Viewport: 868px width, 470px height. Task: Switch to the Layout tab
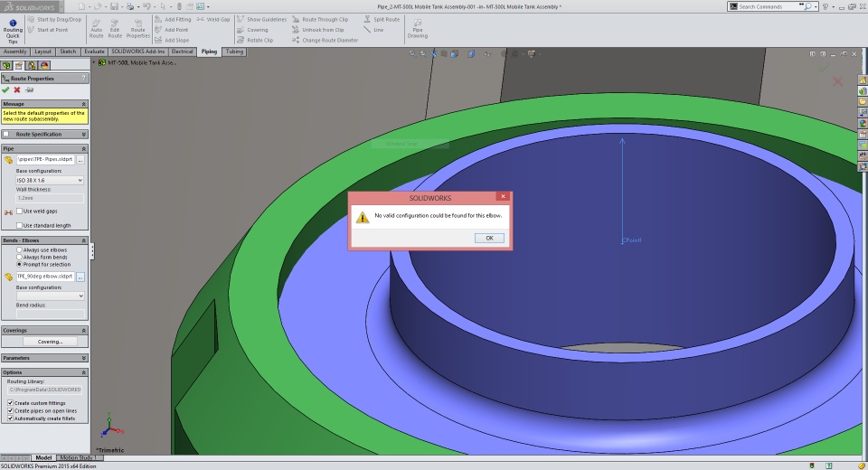42,52
